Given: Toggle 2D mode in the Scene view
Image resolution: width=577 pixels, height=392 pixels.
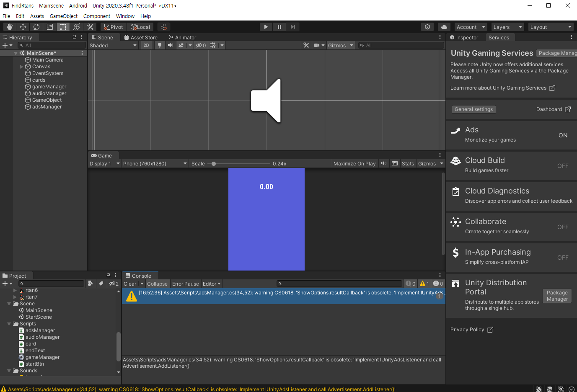Looking at the screenshot, I should 146,45.
